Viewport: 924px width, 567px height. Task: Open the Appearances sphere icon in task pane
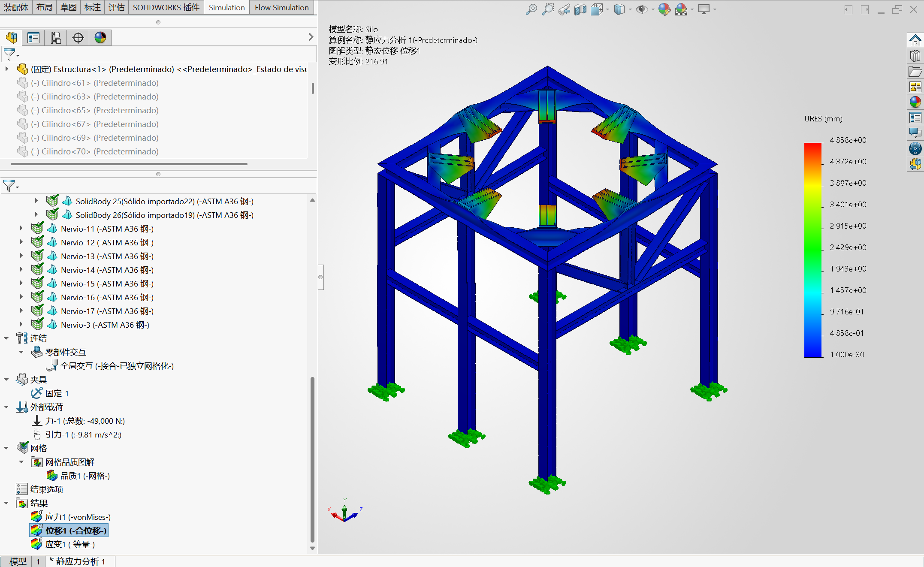point(915,102)
